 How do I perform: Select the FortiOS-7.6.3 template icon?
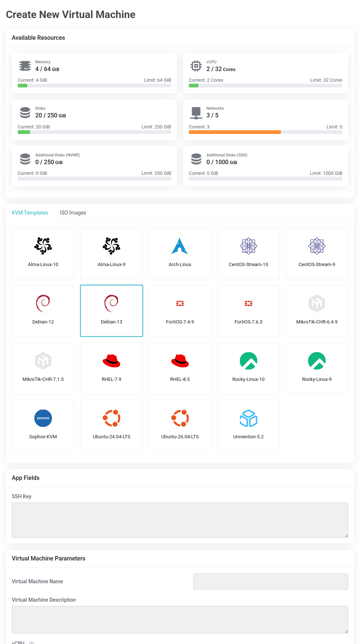[248, 303]
